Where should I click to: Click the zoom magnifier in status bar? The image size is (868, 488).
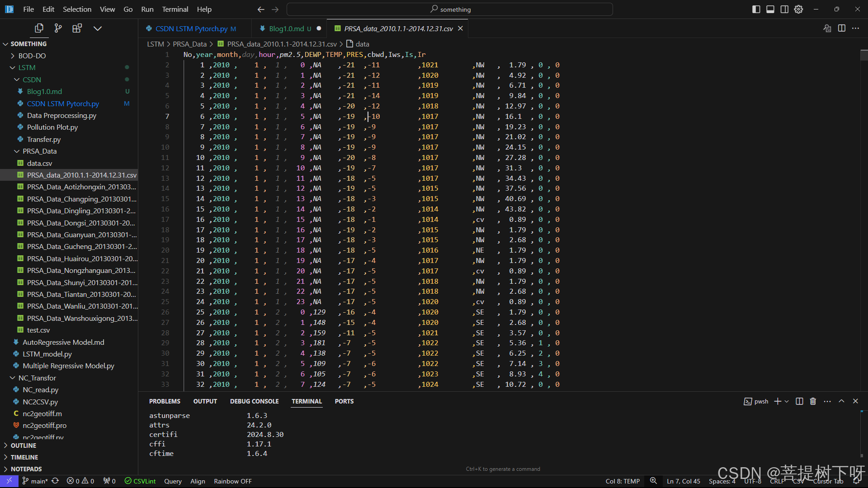click(653, 481)
